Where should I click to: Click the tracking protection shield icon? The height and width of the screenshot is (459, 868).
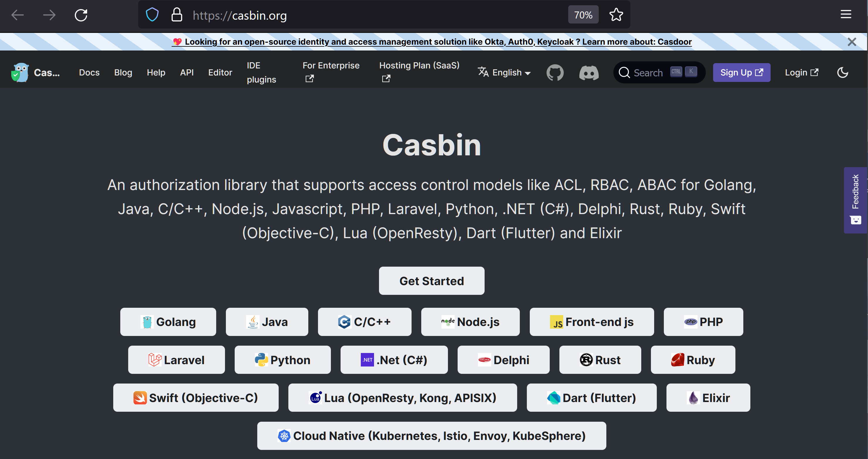click(x=152, y=15)
